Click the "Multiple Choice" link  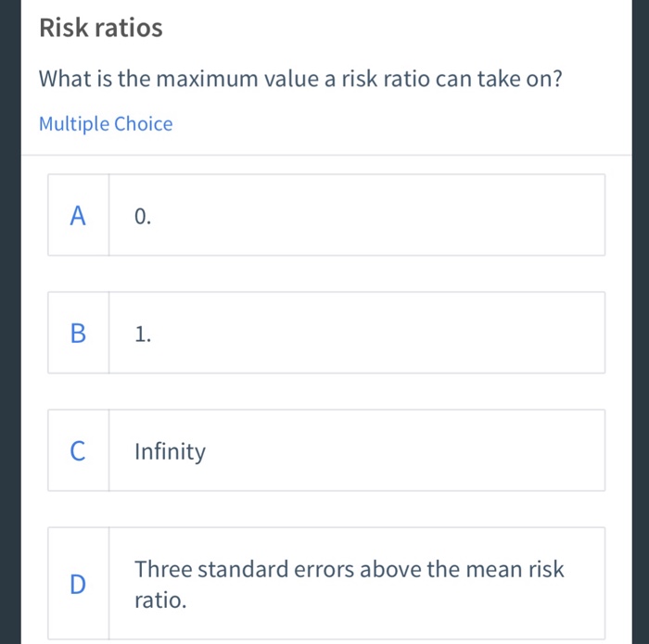tap(106, 124)
